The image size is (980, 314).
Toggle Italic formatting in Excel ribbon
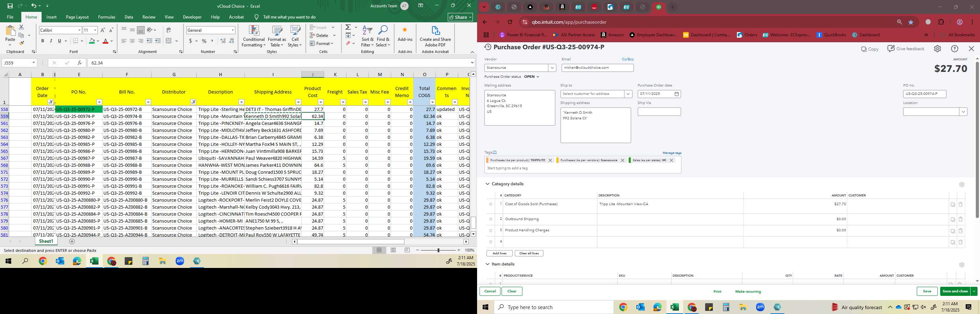51,41
